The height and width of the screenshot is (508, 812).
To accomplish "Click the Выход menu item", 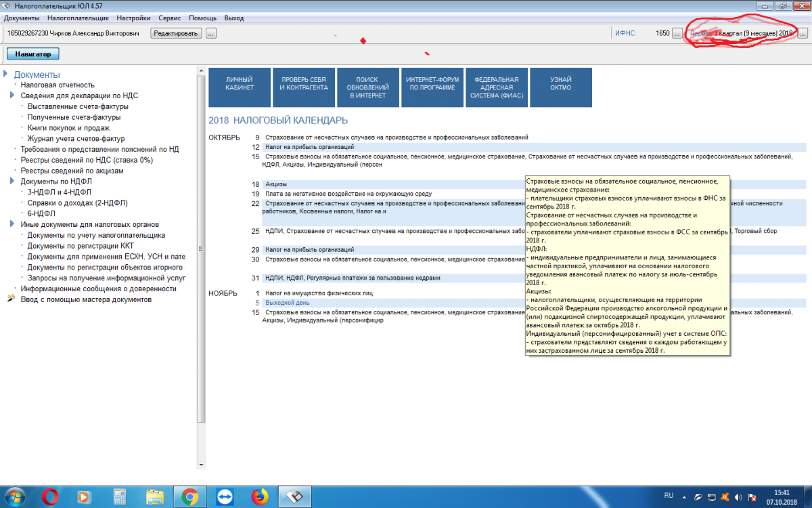I will (x=234, y=18).
